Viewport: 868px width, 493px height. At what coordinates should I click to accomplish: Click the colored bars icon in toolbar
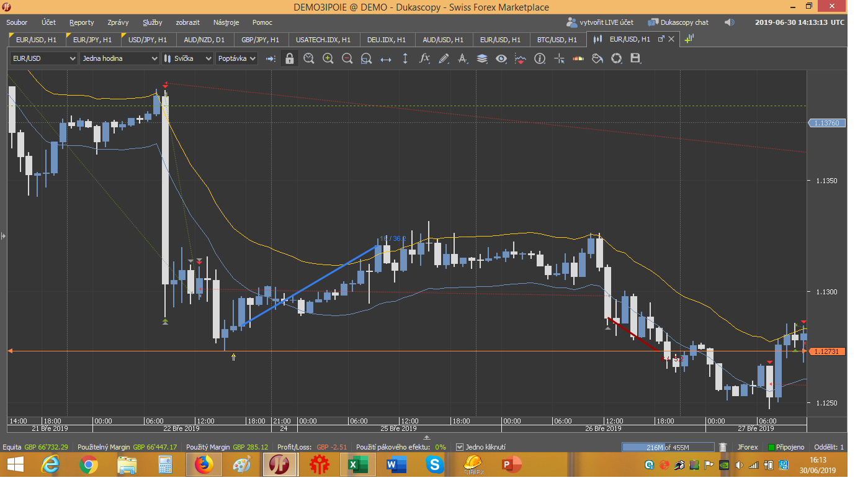(578, 58)
